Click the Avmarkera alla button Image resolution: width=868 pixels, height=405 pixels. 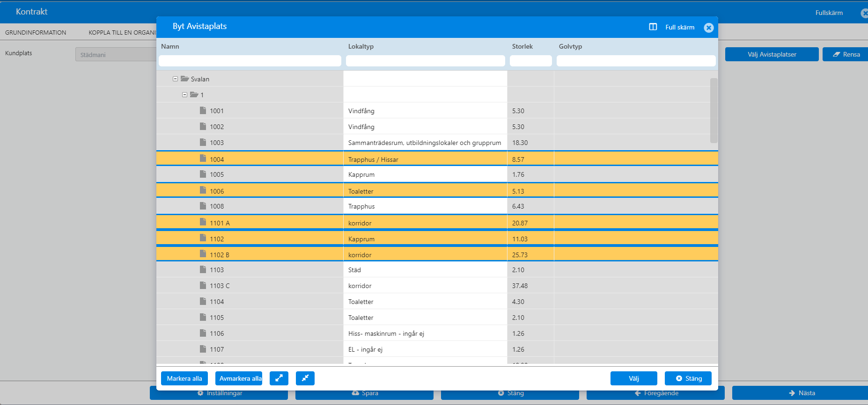click(239, 378)
